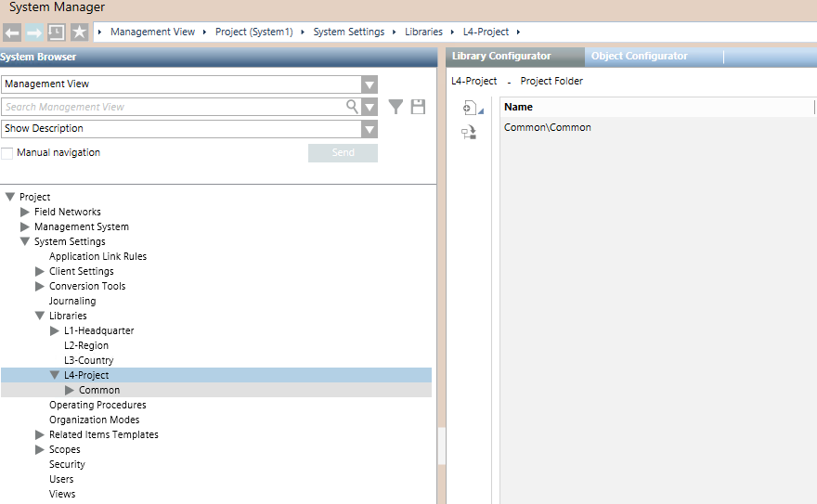Click the Search Management View field

(x=174, y=107)
